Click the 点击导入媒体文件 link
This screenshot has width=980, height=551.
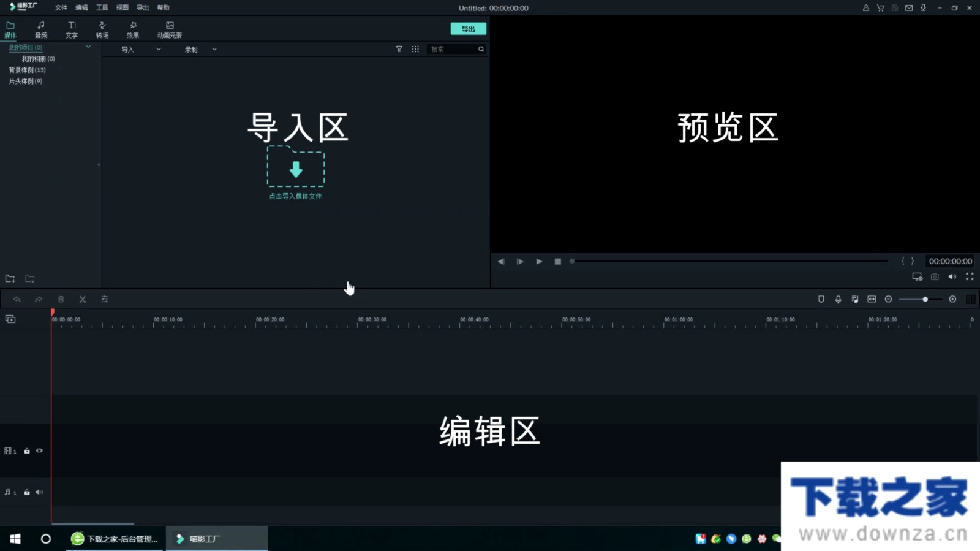pos(296,196)
